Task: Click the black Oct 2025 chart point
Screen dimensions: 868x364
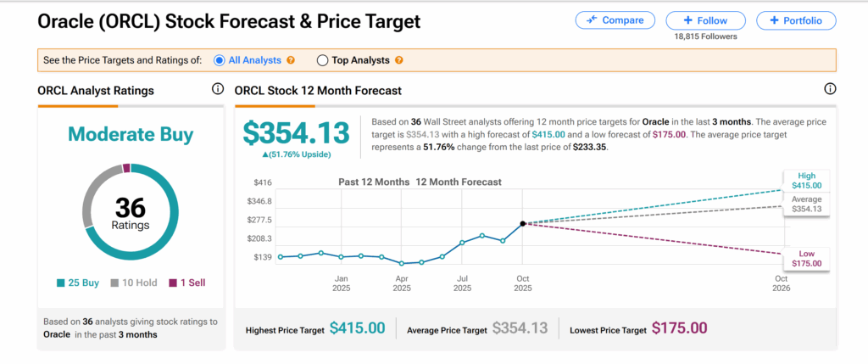Action: pyautogui.click(x=523, y=223)
